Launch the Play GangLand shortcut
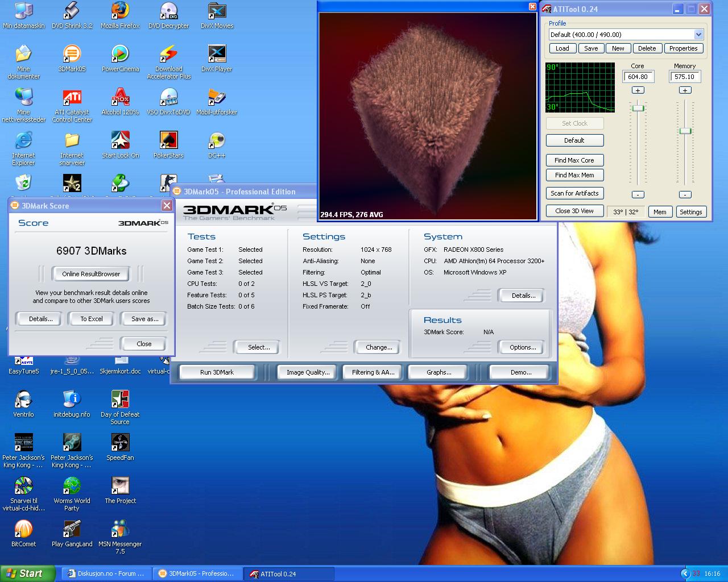The image size is (728, 582). click(x=72, y=534)
